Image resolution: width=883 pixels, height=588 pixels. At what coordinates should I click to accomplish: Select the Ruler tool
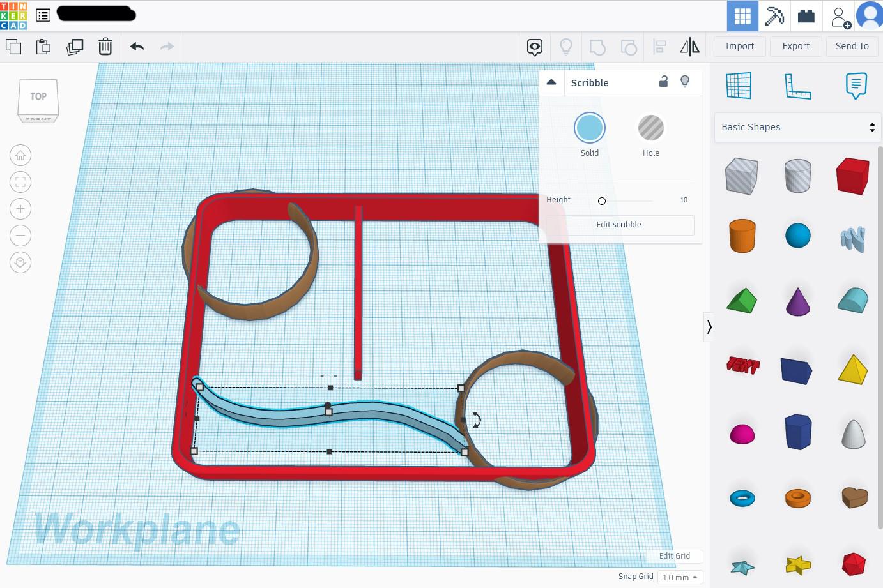point(797,86)
